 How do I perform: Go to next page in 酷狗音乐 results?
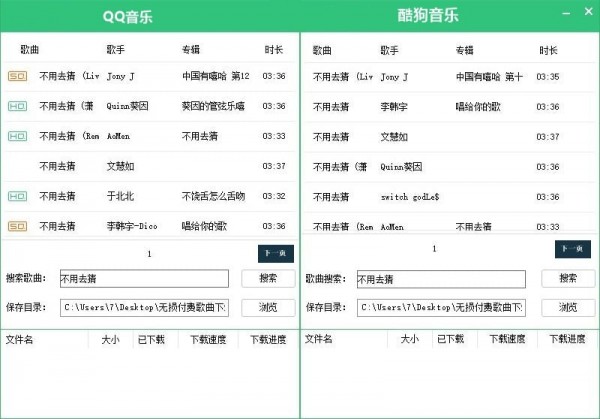coord(572,249)
